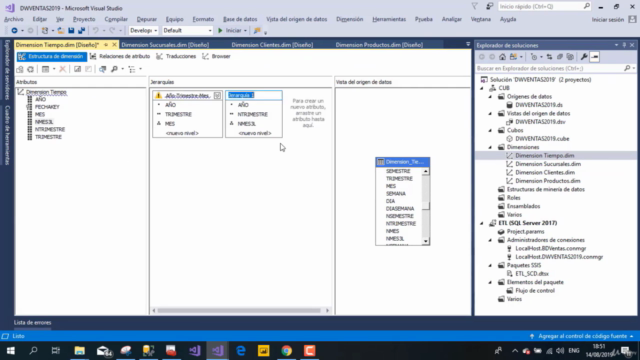Image resolution: width=640 pixels, height=360 pixels.
Task: Switch to the Traducciones tab
Action: coord(176,56)
